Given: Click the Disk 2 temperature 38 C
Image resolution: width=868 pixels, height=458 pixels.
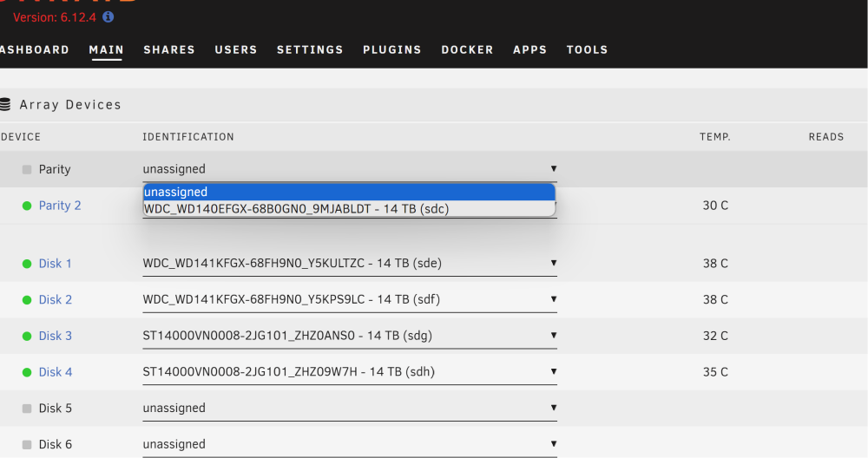Looking at the screenshot, I should [715, 300].
